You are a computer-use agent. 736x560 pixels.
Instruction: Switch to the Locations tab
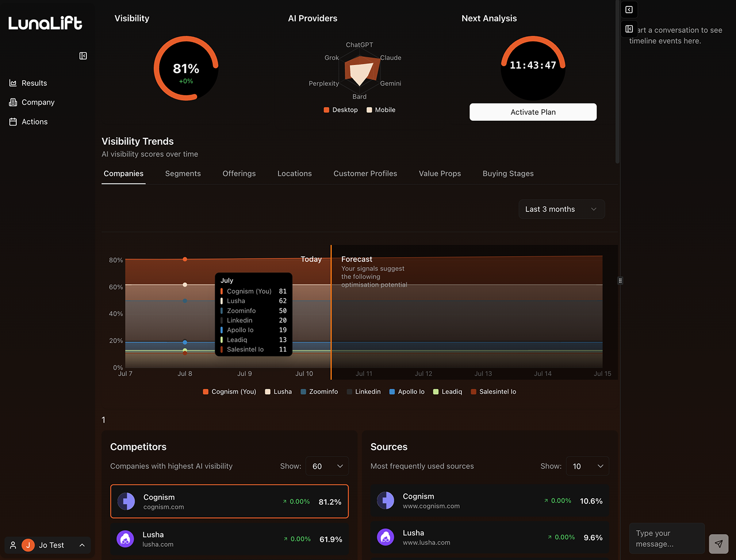[x=294, y=174]
